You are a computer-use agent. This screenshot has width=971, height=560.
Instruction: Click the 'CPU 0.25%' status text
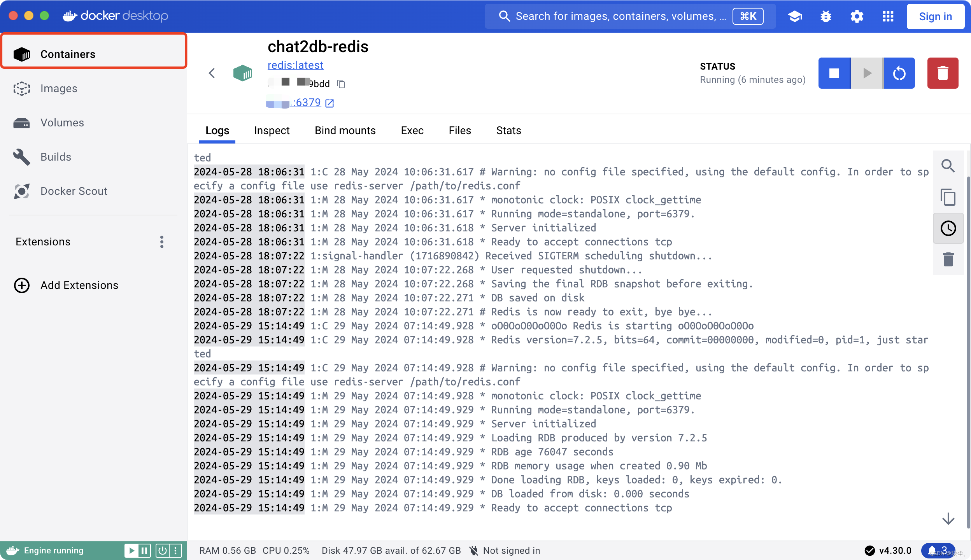pos(286,551)
